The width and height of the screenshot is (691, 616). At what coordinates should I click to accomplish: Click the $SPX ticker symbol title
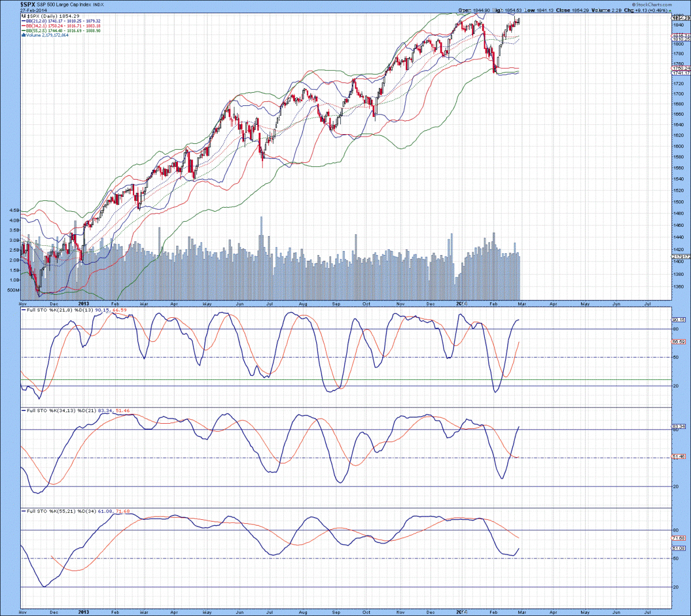(x=28, y=4)
